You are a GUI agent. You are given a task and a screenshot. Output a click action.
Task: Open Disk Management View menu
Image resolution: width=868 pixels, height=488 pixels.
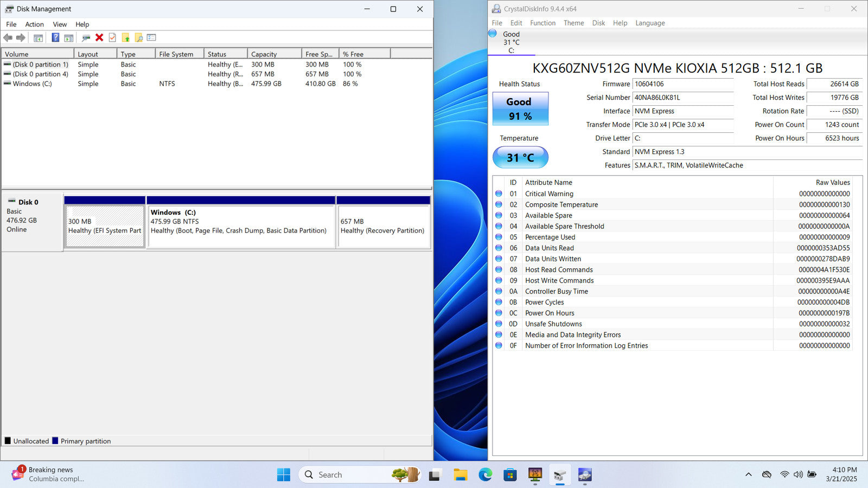(x=60, y=24)
